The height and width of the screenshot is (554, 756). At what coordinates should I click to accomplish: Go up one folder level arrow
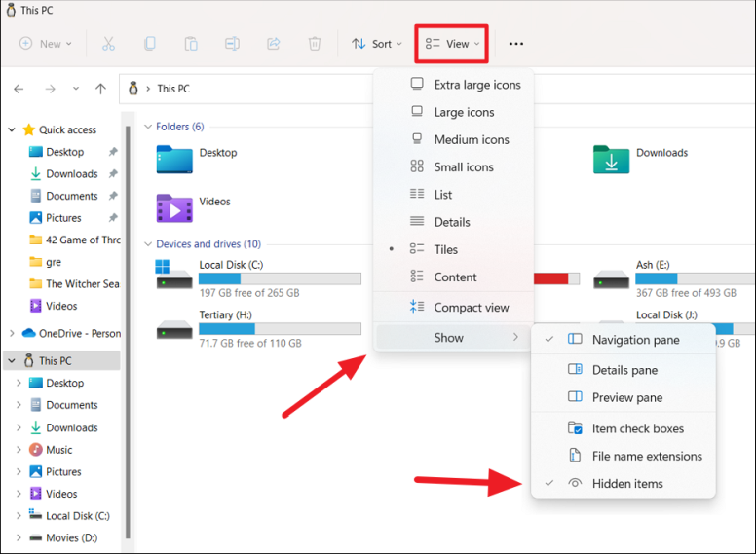point(100,89)
